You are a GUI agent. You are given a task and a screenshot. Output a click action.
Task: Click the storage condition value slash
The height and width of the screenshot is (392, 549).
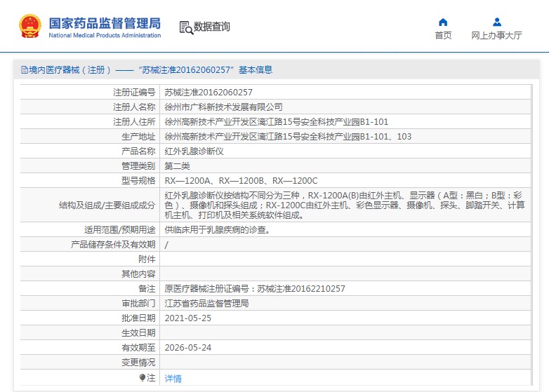coord(166,245)
